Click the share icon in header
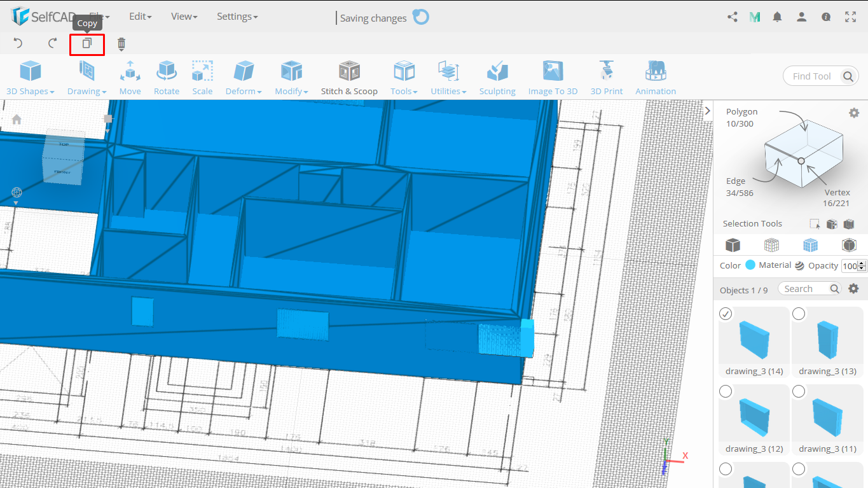The width and height of the screenshot is (868, 488). pos(733,17)
